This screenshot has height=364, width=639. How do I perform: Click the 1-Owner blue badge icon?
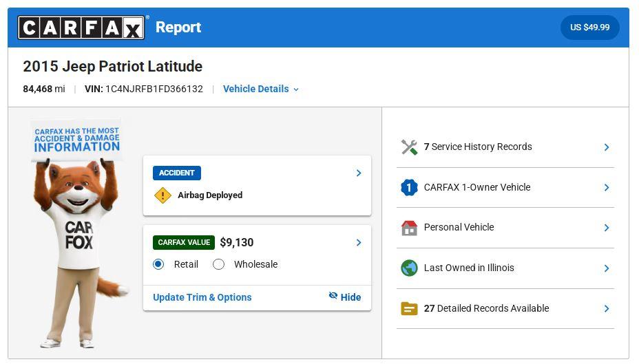pyautogui.click(x=409, y=188)
